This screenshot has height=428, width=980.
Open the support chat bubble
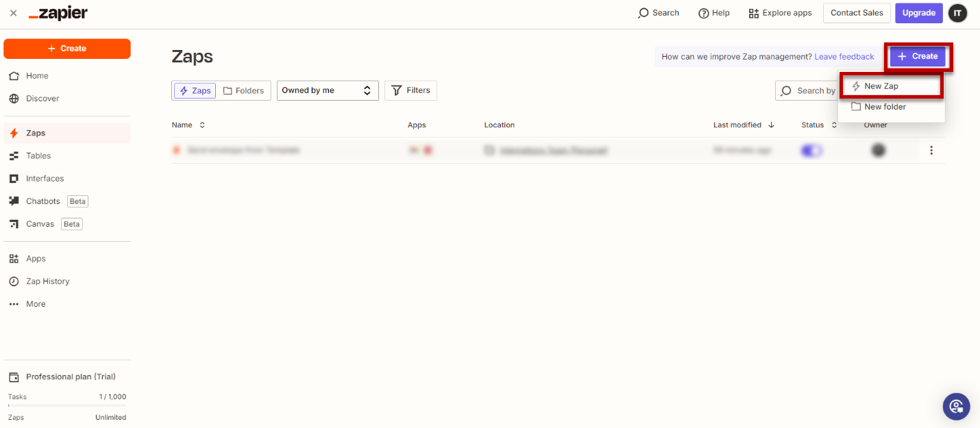tap(956, 407)
